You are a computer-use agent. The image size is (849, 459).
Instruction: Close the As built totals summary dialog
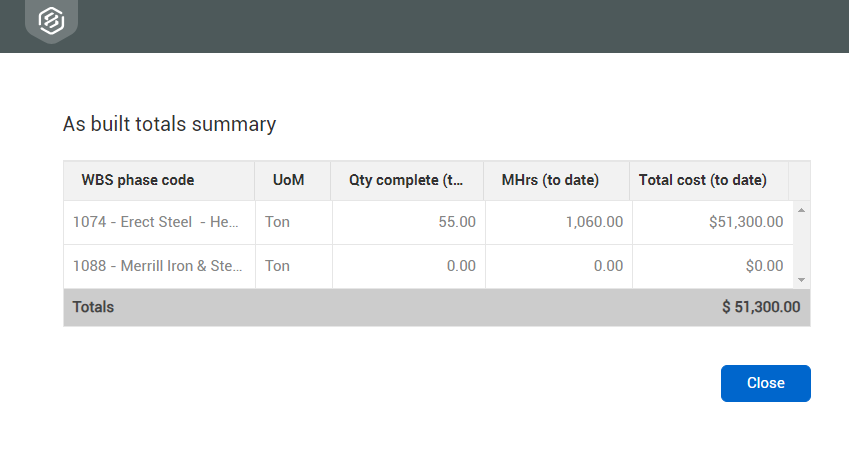(765, 383)
